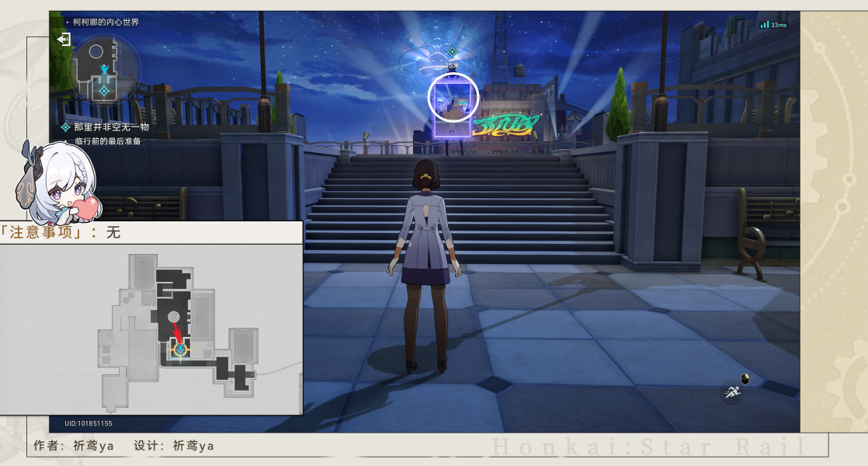Click the white-circled portal frame
868x466 pixels.
[453, 97]
